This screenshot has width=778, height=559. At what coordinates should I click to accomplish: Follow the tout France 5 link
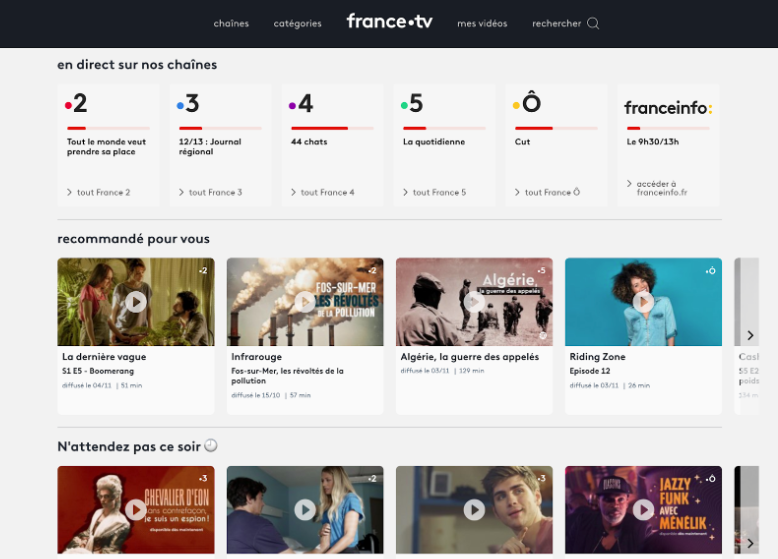435,192
